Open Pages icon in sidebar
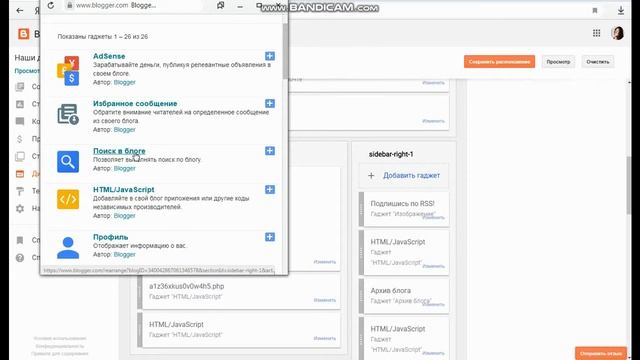Screen dimensions: 640x360 click(x=20, y=156)
